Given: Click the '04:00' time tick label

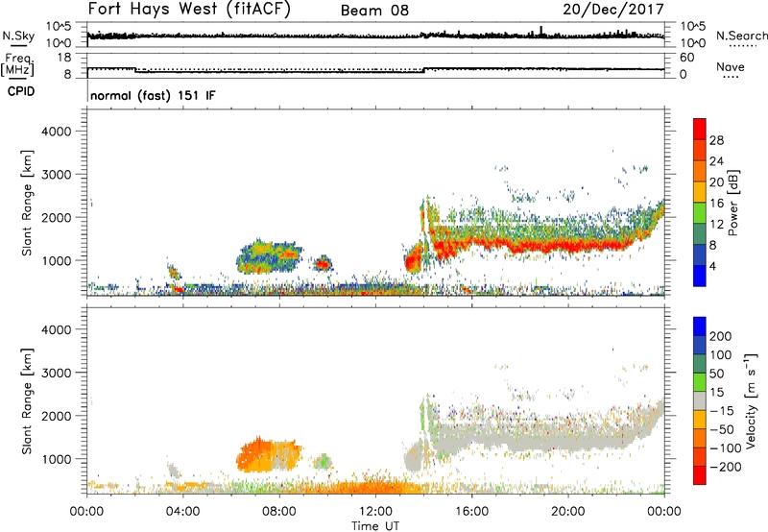Looking at the screenshot, I should (x=183, y=512).
